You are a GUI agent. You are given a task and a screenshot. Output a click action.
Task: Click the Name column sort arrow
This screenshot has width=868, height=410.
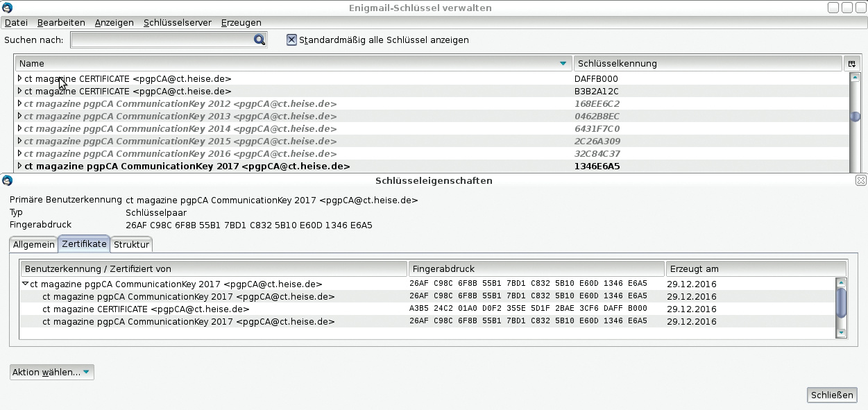pyautogui.click(x=563, y=64)
